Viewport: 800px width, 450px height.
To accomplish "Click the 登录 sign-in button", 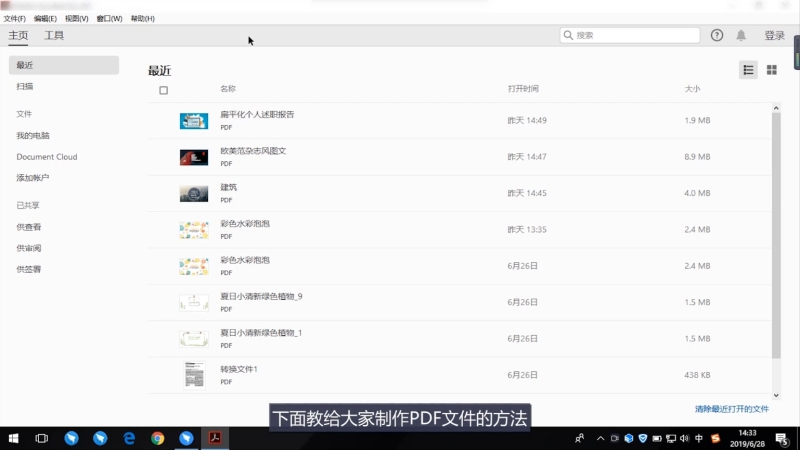I will pos(774,35).
